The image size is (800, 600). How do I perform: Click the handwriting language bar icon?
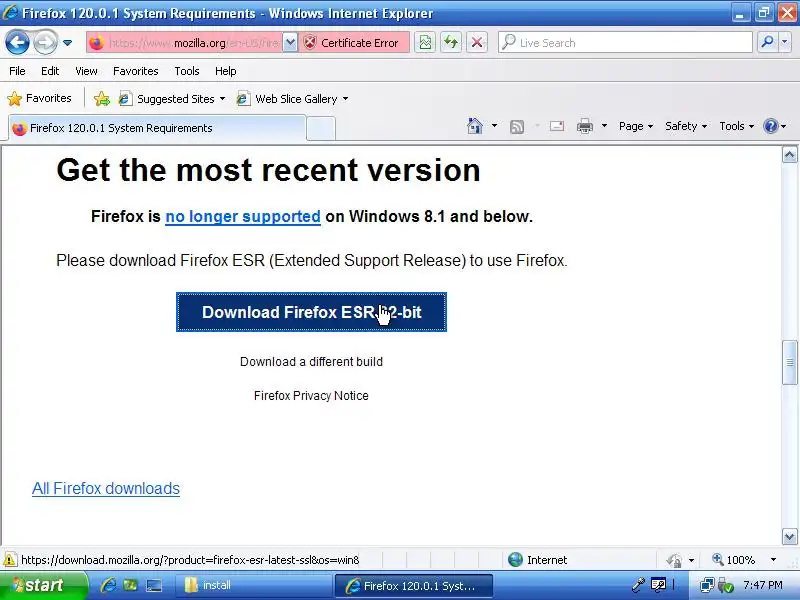pos(658,585)
